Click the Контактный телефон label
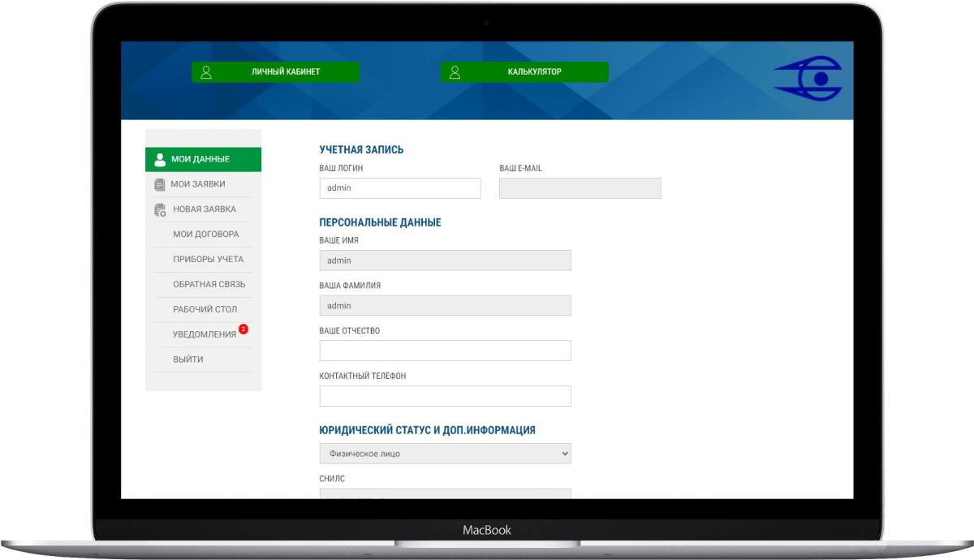This screenshot has width=974, height=560. [363, 377]
